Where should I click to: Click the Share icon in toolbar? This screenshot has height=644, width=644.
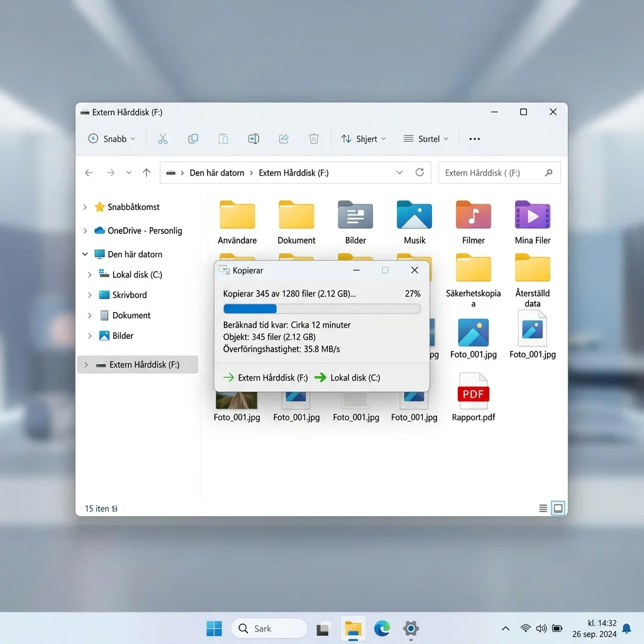pos(284,139)
